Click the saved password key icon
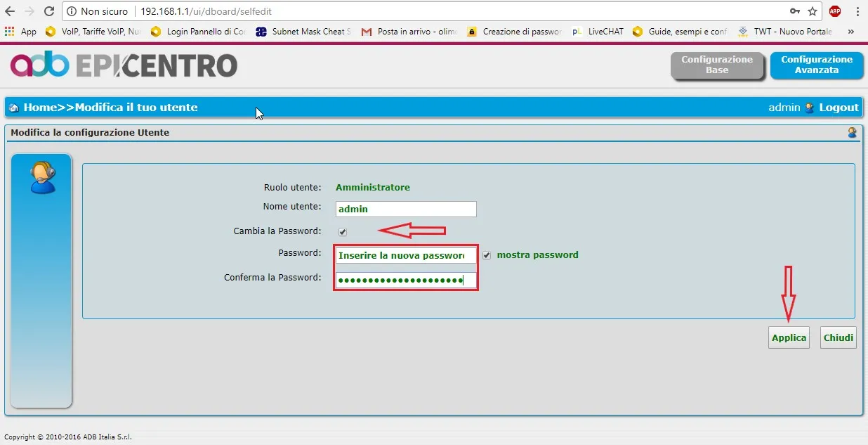 point(794,11)
